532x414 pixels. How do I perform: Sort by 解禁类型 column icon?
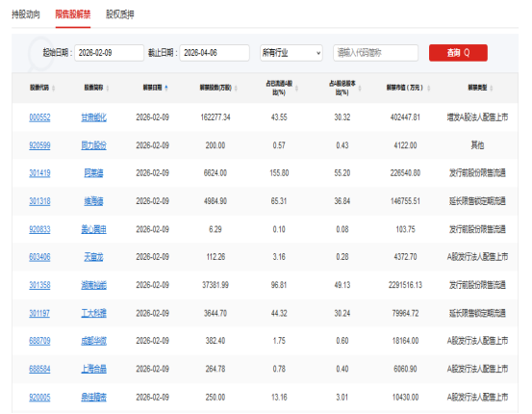click(492, 89)
